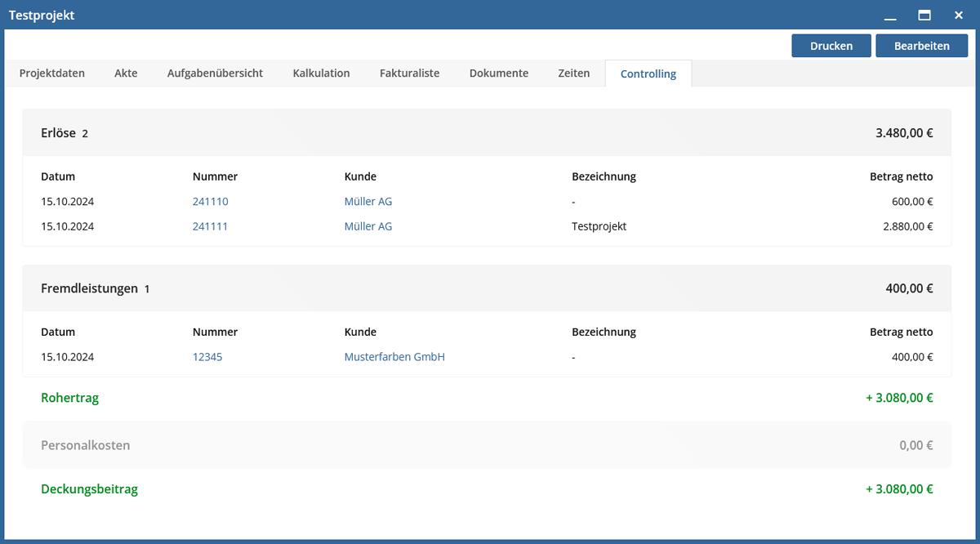Open the Fakturaliste tab
Image resolution: width=980 pixels, height=544 pixels.
(x=409, y=73)
